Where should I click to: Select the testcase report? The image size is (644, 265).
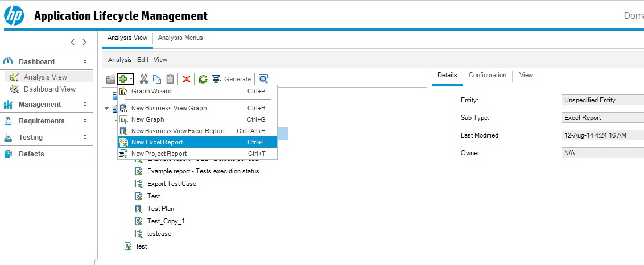159,234
